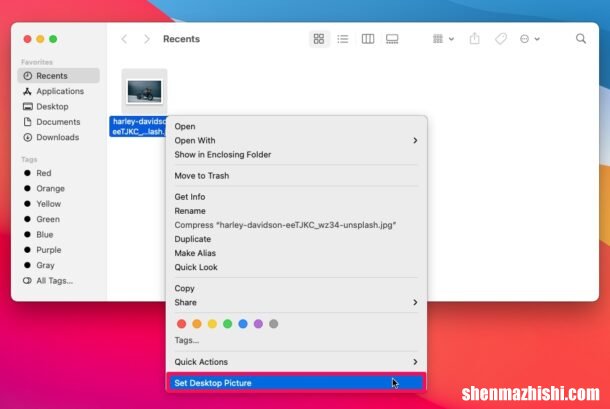This screenshot has height=409, width=610.
Task: Apply the green tag color dot
Action: [x=228, y=323]
